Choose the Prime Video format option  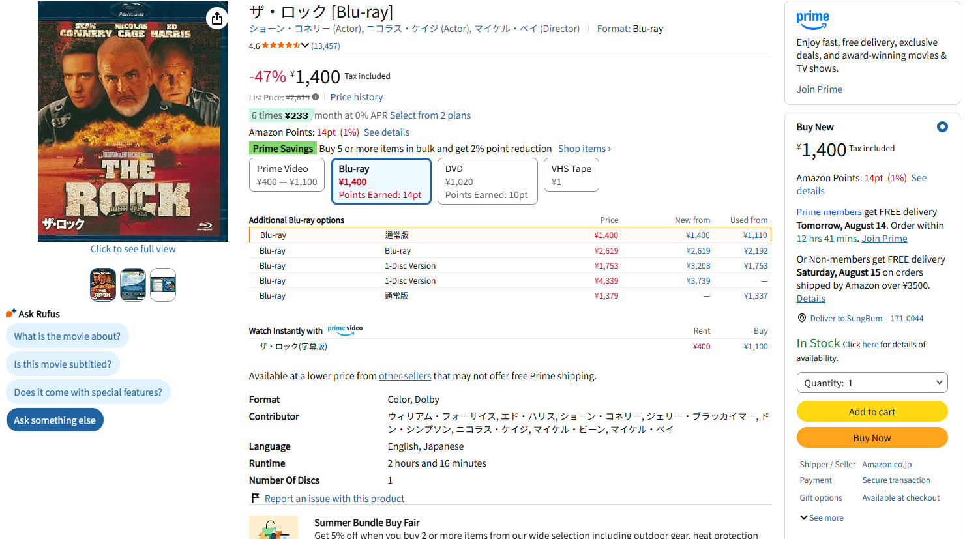[x=287, y=175]
